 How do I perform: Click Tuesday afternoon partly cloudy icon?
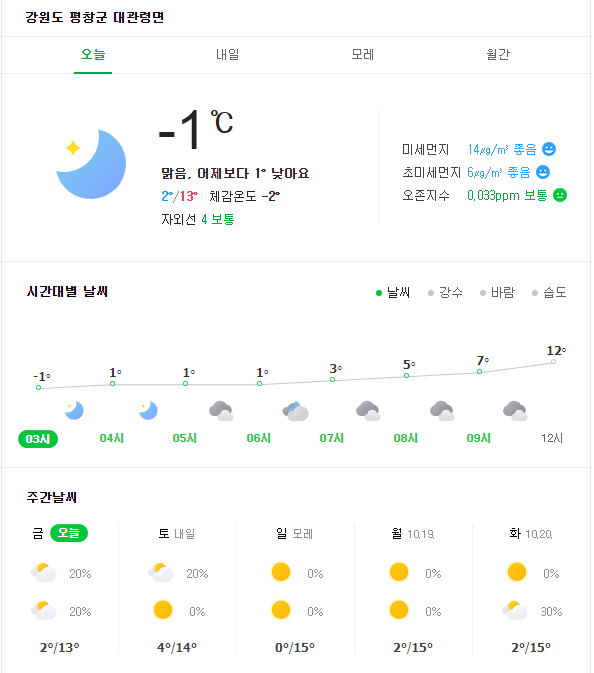coord(515,610)
